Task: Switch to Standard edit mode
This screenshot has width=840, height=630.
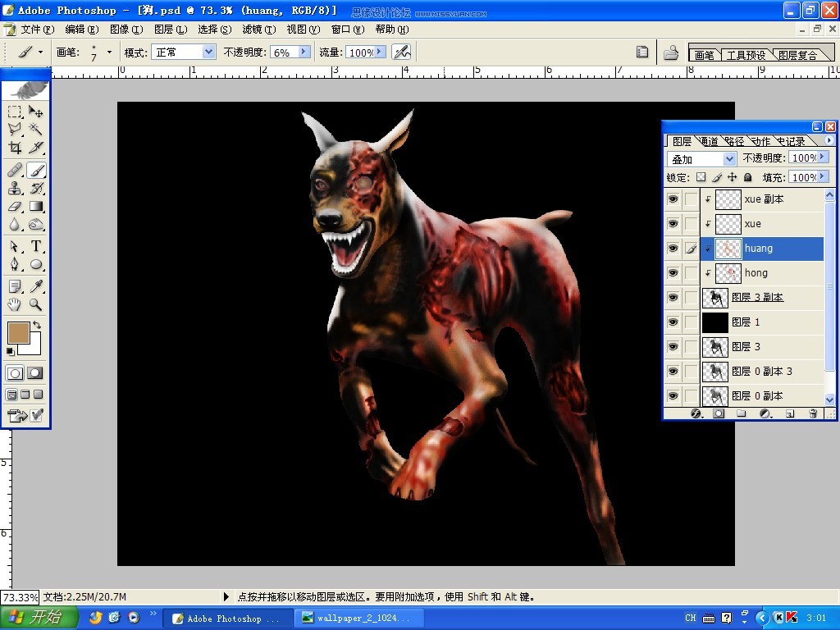Action: coord(15,373)
